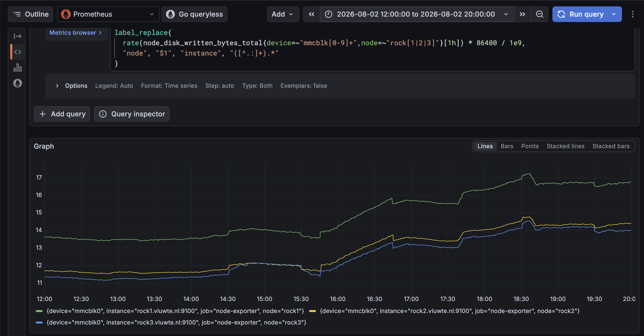Screen dimensions: 644x336
Task: Click the clock icon in time picker
Action: pos(328,14)
